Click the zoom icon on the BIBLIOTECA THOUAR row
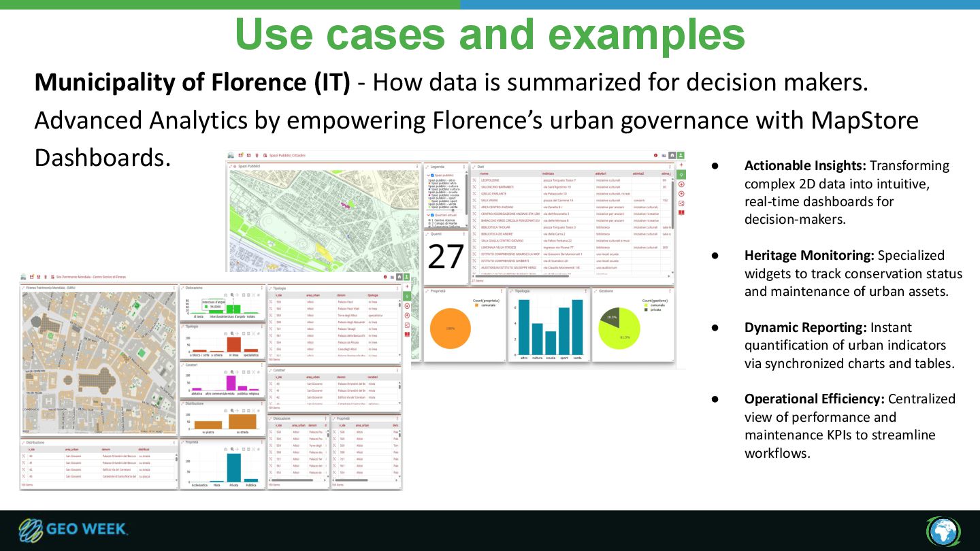The width and height of the screenshot is (980, 551). pyautogui.click(x=474, y=227)
